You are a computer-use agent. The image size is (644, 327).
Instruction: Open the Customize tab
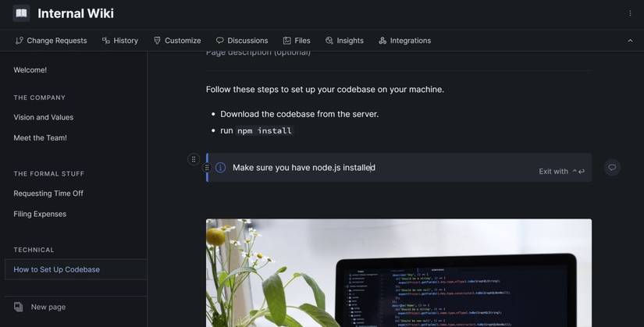click(x=177, y=41)
